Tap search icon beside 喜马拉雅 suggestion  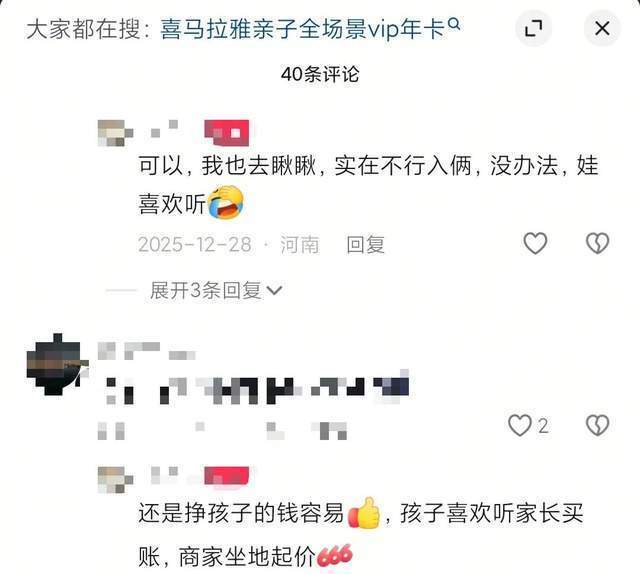coord(454,24)
